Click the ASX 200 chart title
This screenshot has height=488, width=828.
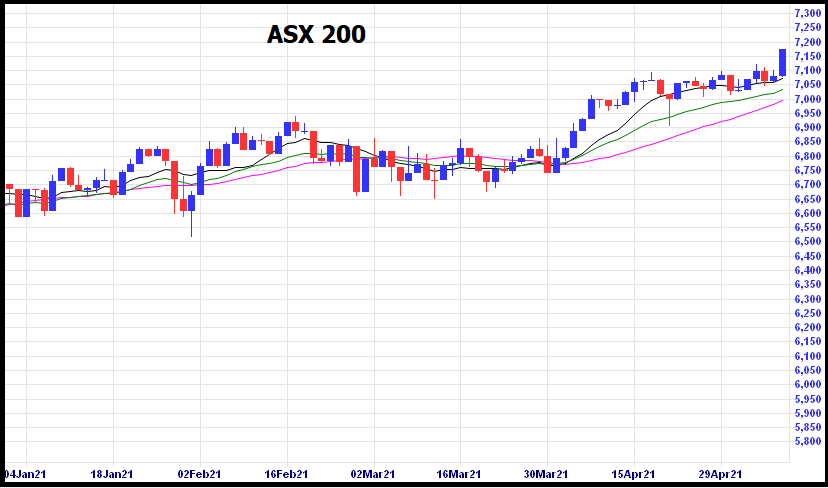(x=316, y=35)
